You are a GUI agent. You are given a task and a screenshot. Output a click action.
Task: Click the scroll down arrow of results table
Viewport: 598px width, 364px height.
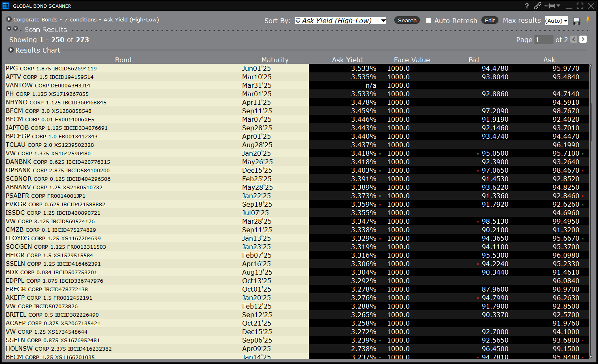click(591, 357)
